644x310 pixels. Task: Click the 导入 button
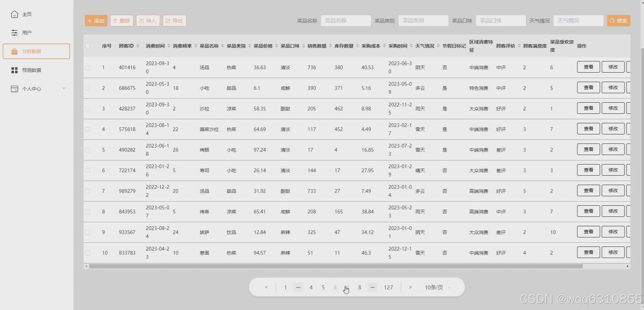click(148, 21)
